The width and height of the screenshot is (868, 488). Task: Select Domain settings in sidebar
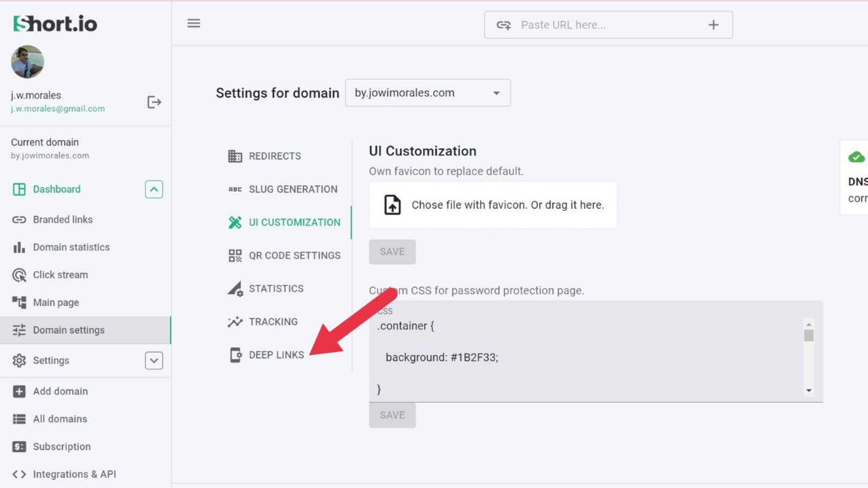tap(85, 330)
